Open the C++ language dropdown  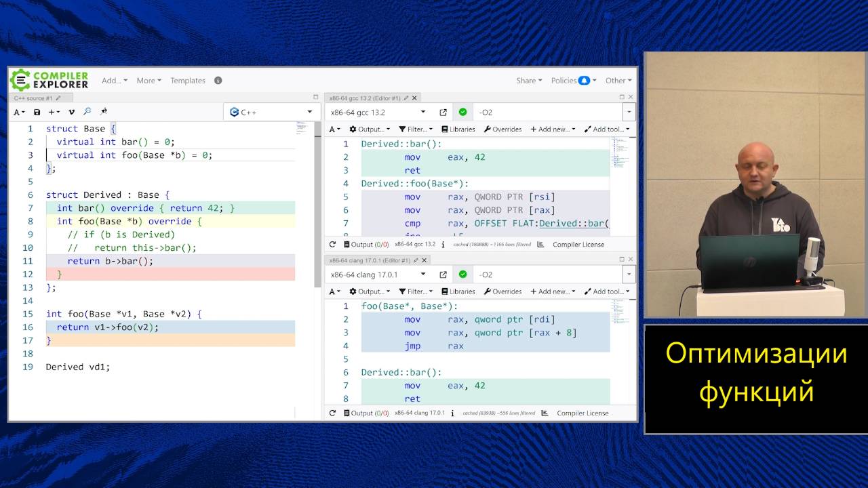tap(271, 112)
